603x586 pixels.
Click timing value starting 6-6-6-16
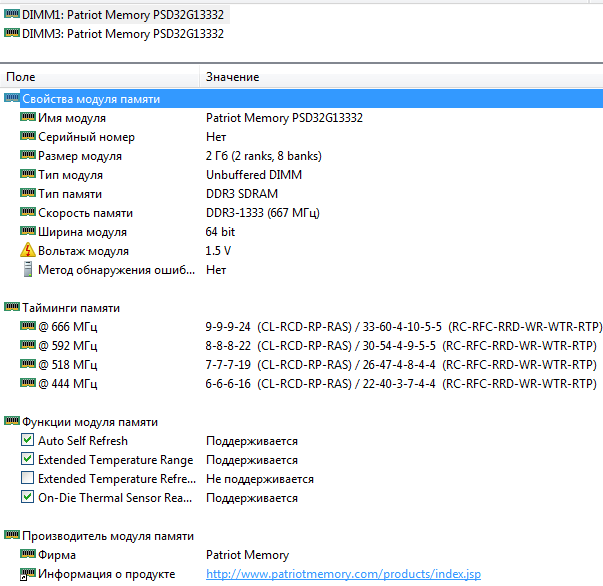pos(401,384)
